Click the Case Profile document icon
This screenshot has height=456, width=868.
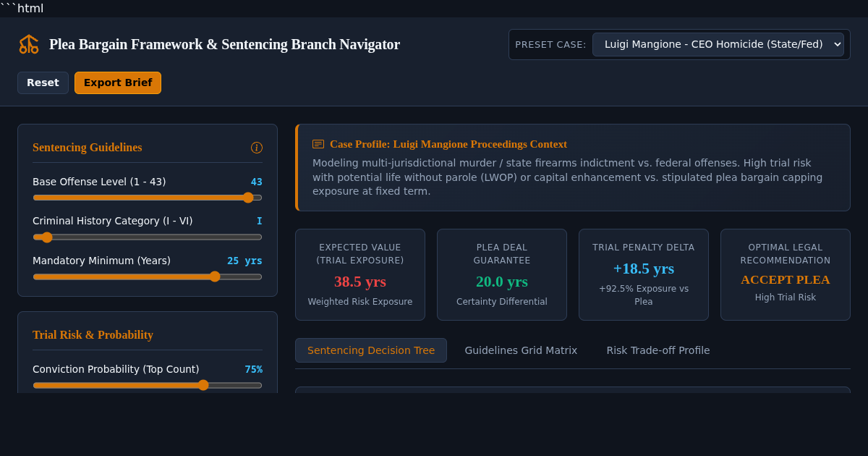(x=318, y=144)
